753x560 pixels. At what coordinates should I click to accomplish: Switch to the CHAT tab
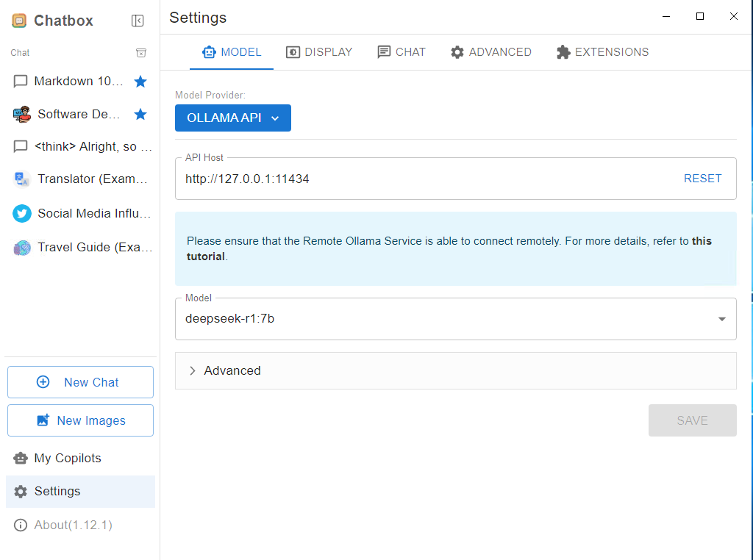click(402, 52)
